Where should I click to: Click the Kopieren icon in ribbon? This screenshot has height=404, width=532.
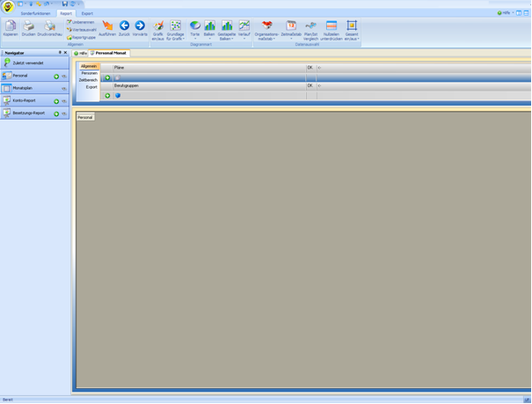tap(11, 27)
